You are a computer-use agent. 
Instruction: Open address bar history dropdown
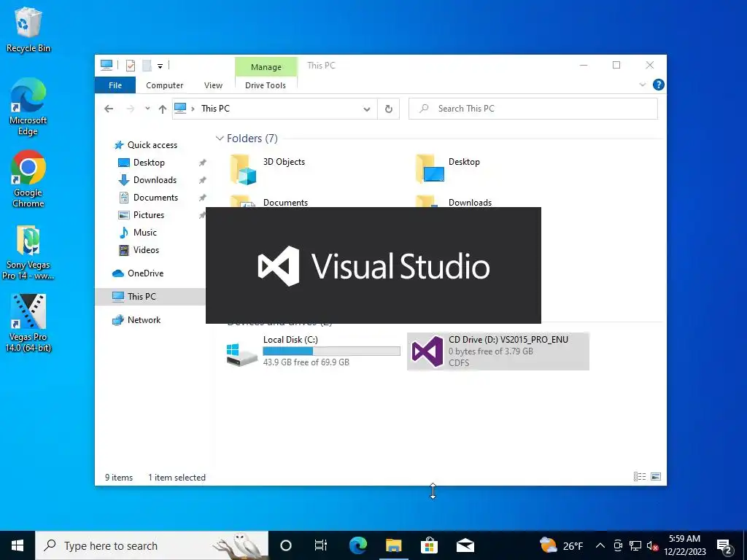366,109
